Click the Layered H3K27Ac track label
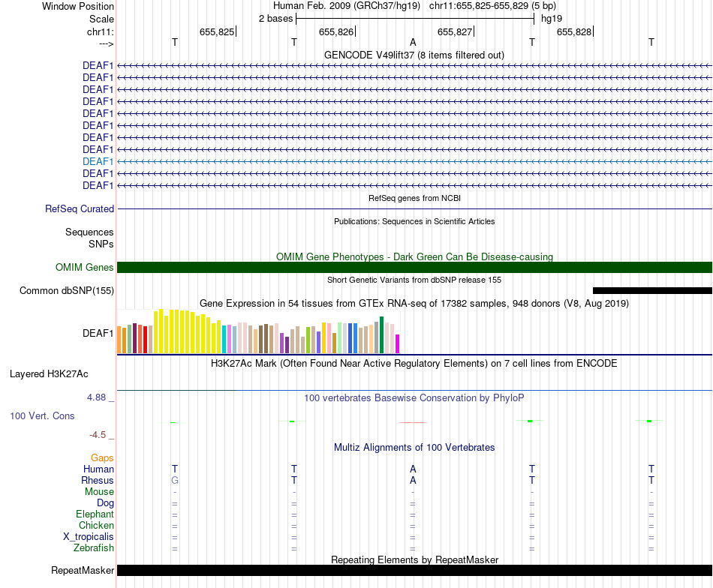Image resolution: width=713 pixels, height=588 pixels. (49, 374)
